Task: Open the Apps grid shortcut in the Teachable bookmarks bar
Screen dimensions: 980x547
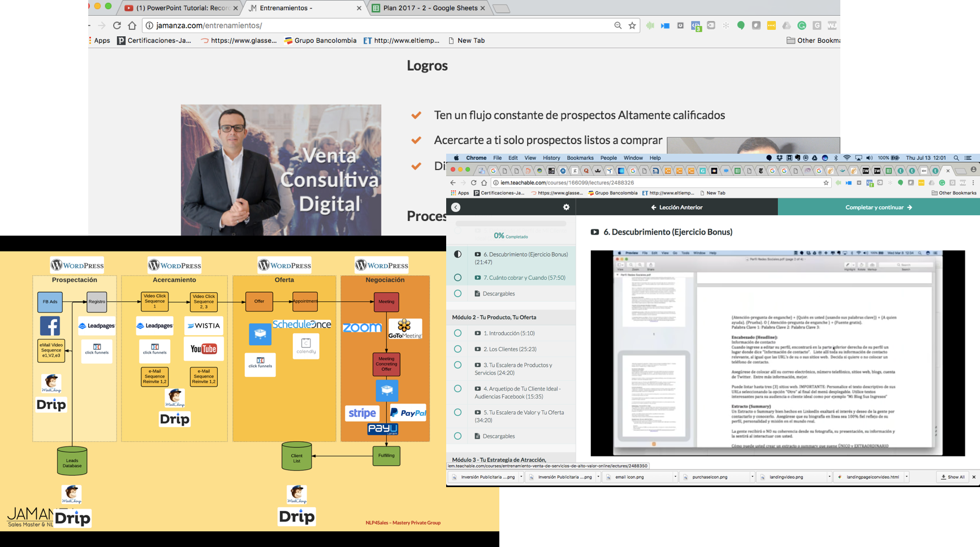Action: (460, 193)
